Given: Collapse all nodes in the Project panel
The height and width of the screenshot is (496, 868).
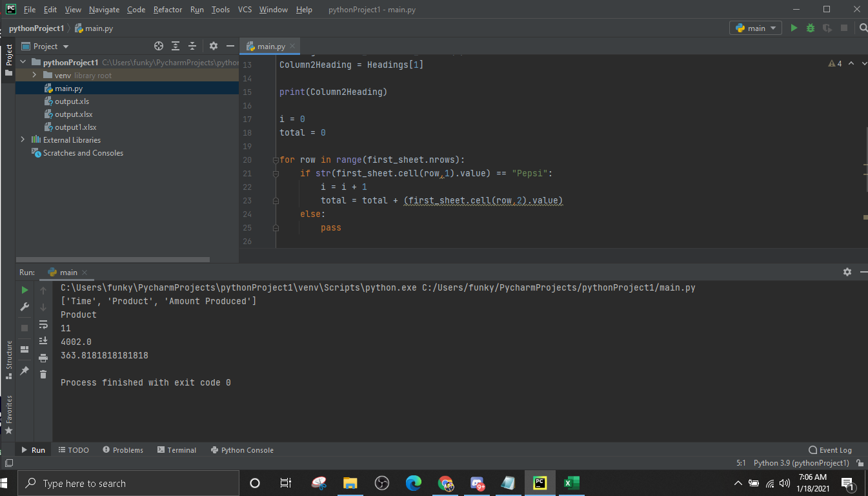Looking at the screenshot, I should [192, 46].
